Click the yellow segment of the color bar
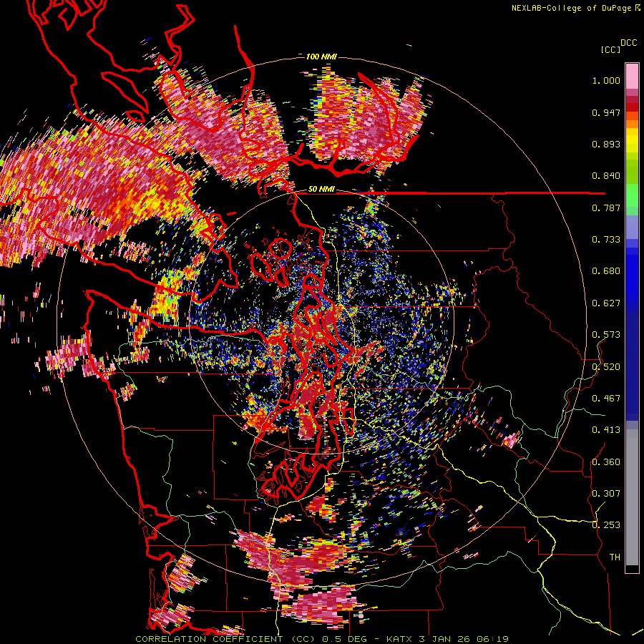The image size is (644, 644). (x=632, y=141)
